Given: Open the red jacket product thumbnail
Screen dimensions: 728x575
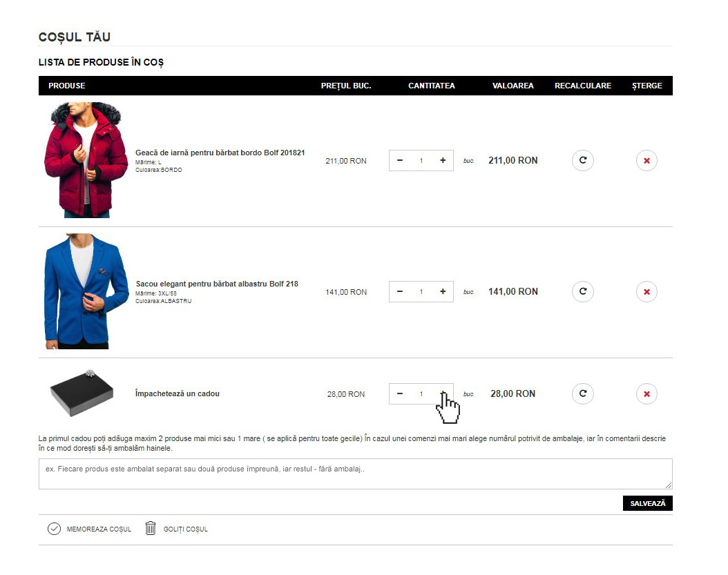Looking at the screenshot, I should pyautogui.click(x=85, y=160).
